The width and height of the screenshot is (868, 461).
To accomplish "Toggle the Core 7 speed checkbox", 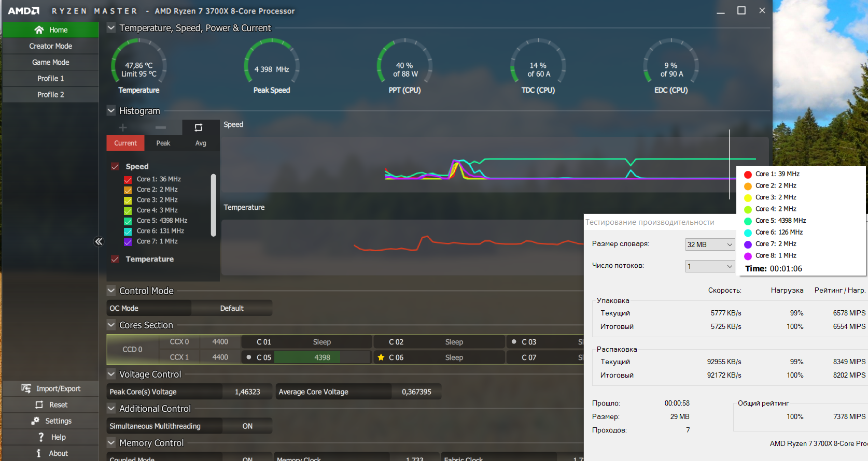I will click(128, 242).
